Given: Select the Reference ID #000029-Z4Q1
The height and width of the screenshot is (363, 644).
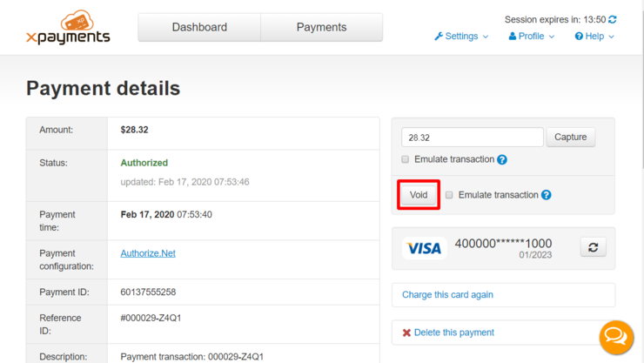Looking at the screenshot, I should 151,318.
